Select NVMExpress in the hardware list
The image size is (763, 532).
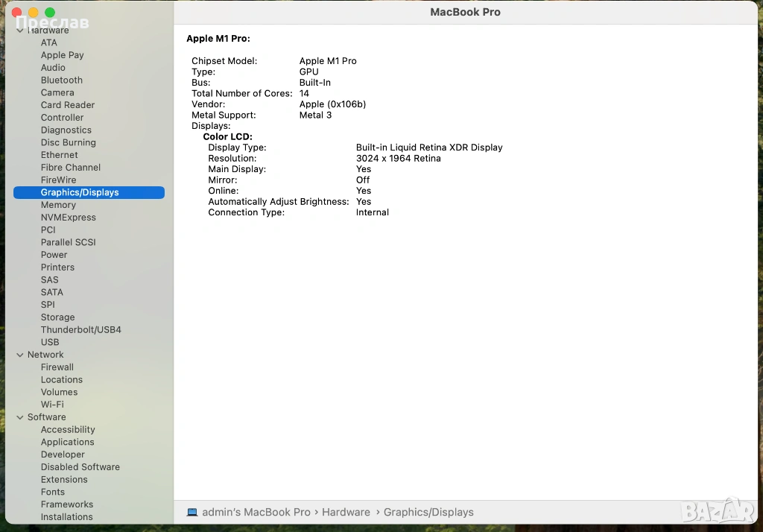tap(68, 218)
